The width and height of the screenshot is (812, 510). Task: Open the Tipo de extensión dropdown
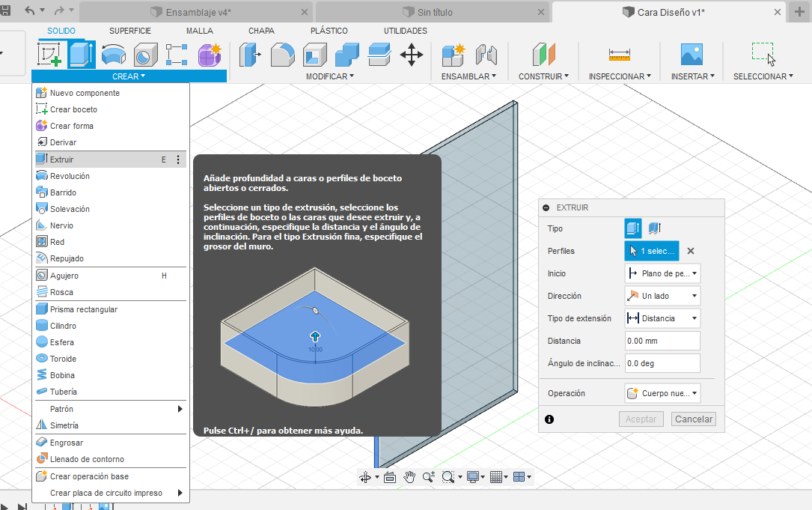click(x=662, y=318)
